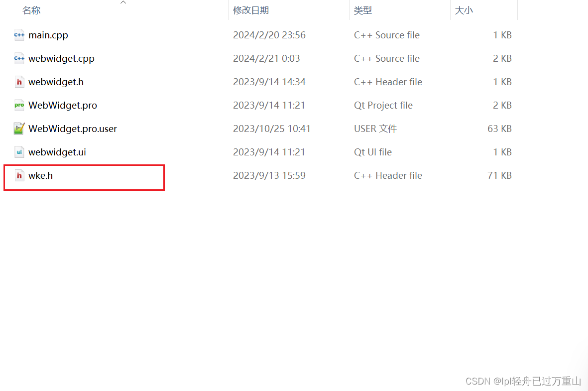Select the modified date of webwidget.cpp
Viewport: 588px width, 391px height.
(x=266, y=58)
